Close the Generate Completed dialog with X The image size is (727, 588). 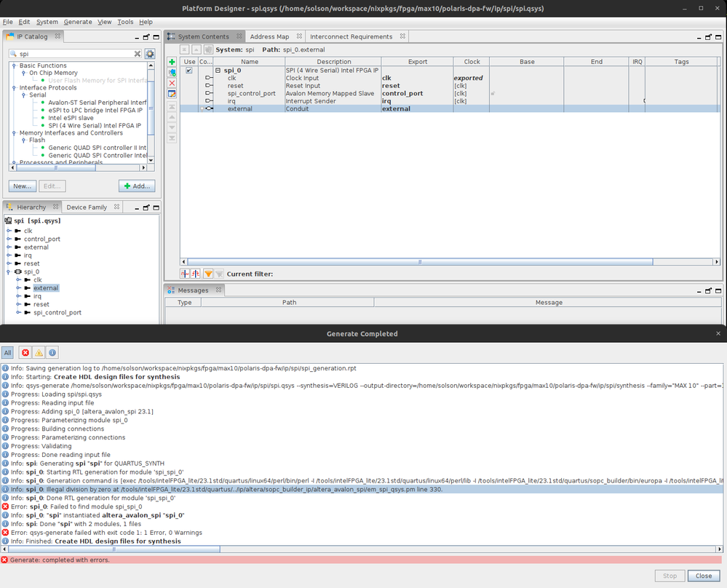click(x=718, y=333)
